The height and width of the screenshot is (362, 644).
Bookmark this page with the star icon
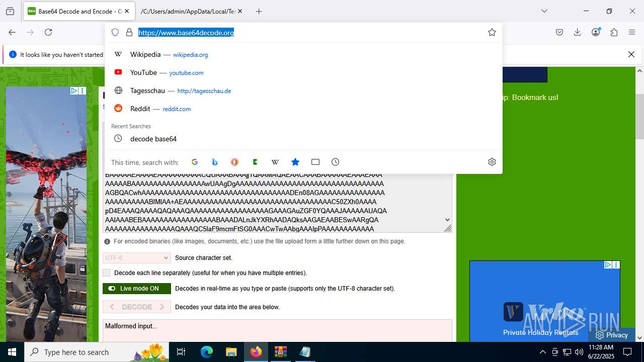(492, 32)
